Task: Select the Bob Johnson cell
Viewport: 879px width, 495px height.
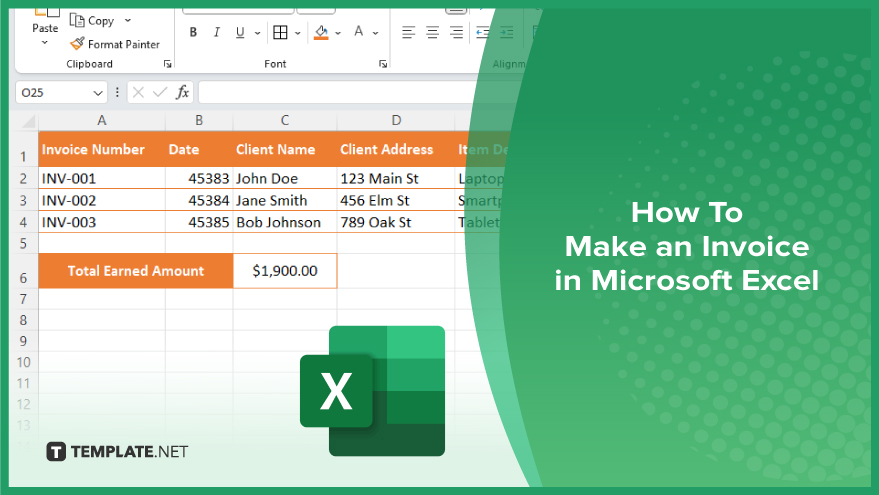Action: [x=285, y=222]
